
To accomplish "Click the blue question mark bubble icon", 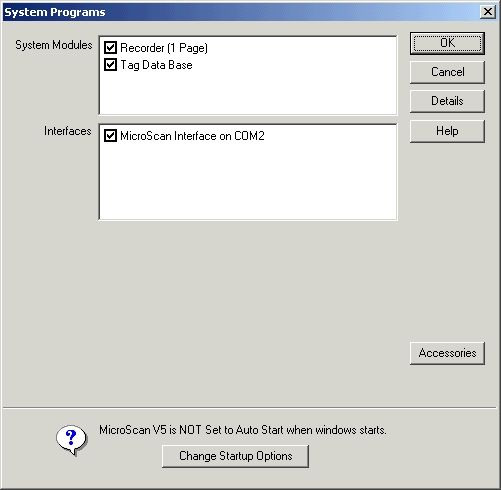I will [x=71, y=440].
